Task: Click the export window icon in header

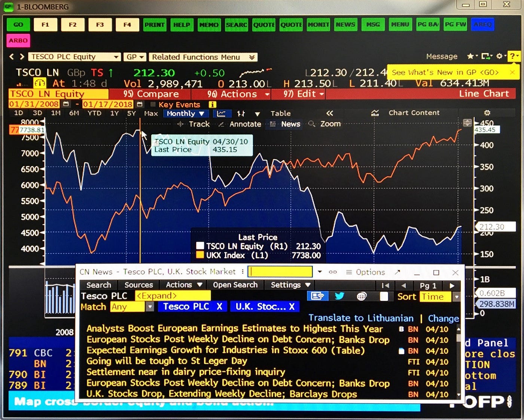Action: 487,56
